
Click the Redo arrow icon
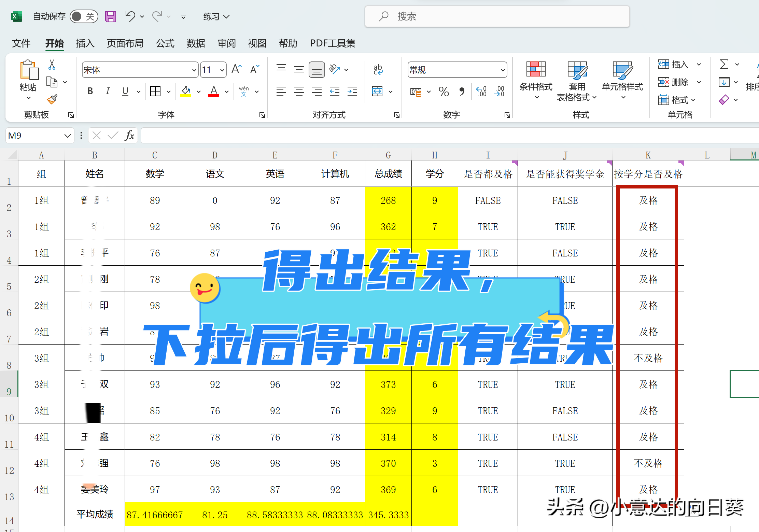coord(157,16)
